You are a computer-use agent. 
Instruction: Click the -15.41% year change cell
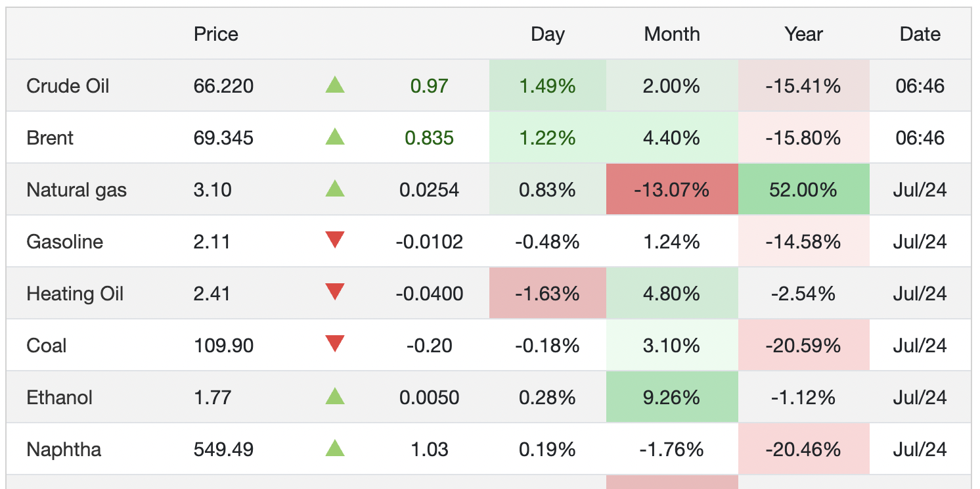tap(804, 85)
